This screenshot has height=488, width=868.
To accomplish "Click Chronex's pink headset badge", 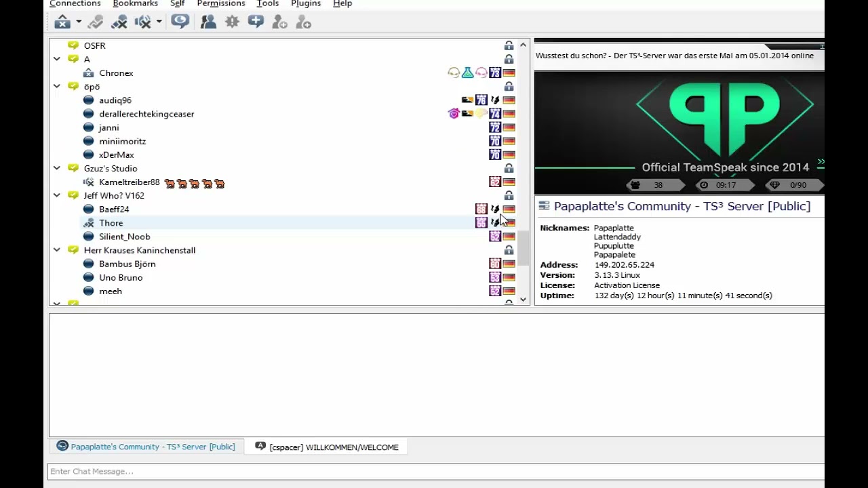I will 481,73.
